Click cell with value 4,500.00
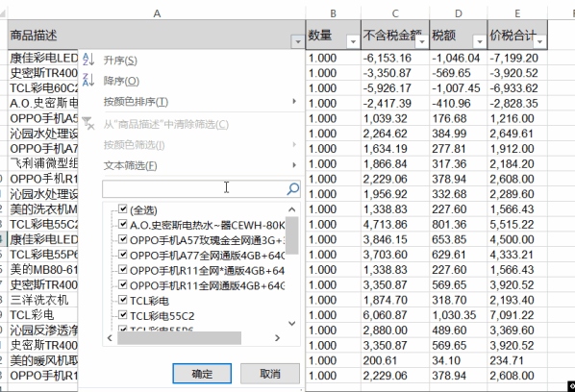 tap(517, 239)
